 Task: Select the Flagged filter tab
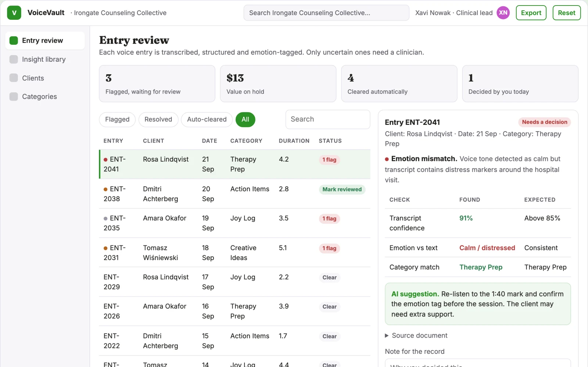[x=117, y=119]
